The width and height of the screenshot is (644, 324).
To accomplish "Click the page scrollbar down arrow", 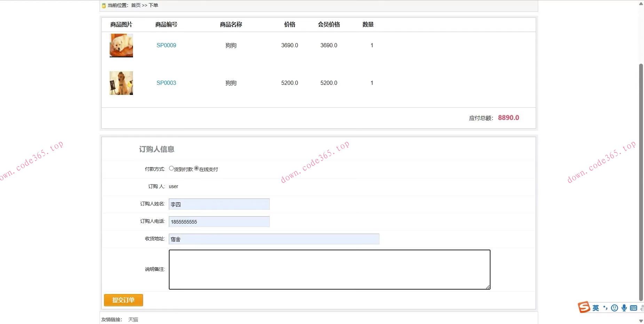I will (x=641, y=321).
